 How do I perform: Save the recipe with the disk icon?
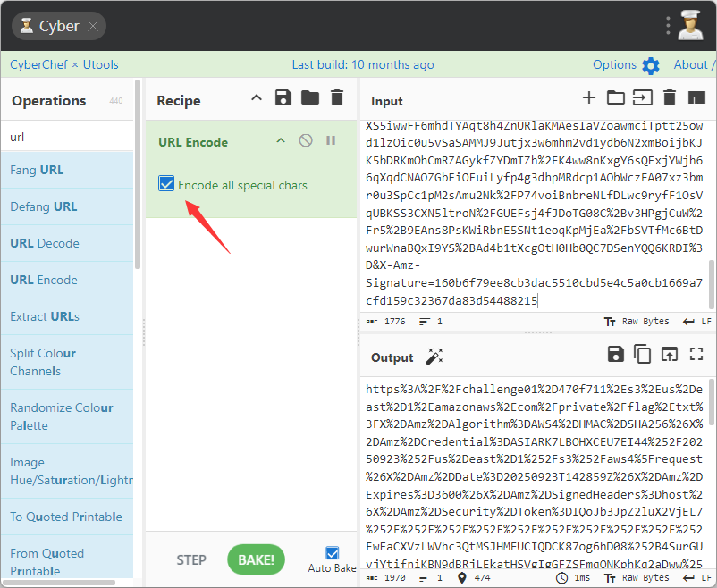coord(283,98)
